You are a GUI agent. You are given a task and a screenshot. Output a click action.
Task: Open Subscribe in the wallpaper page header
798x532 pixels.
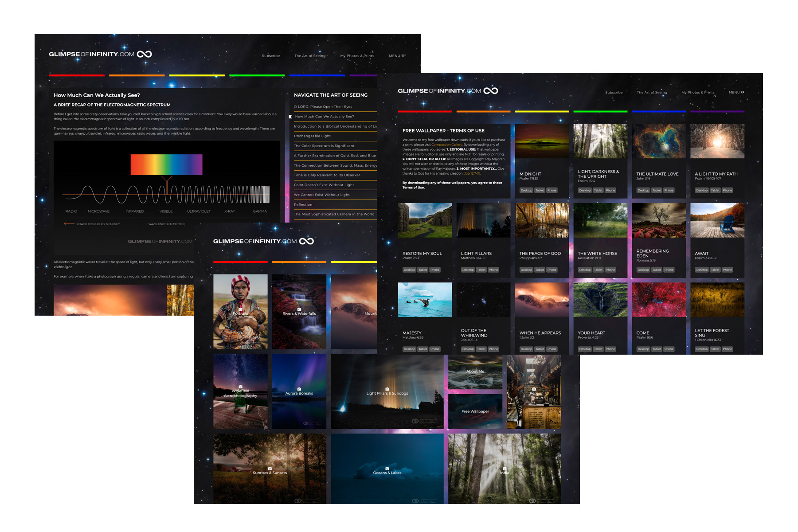[614, 92]
